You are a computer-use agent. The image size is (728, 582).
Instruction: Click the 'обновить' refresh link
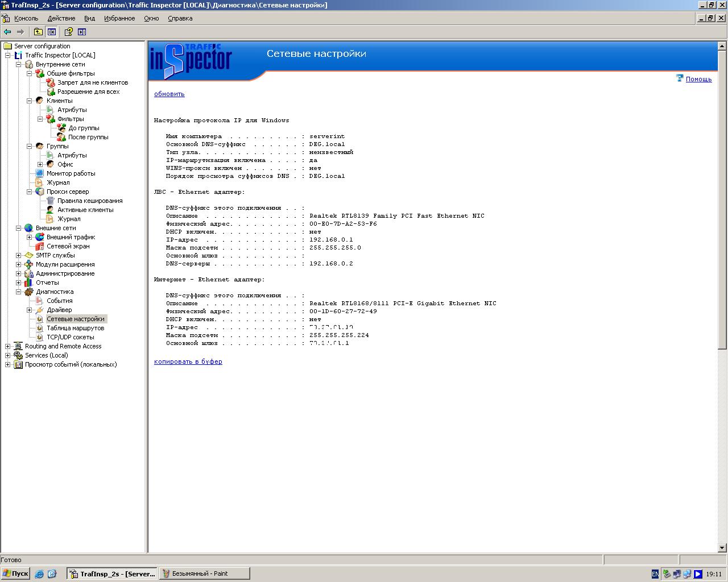[169, 94]
